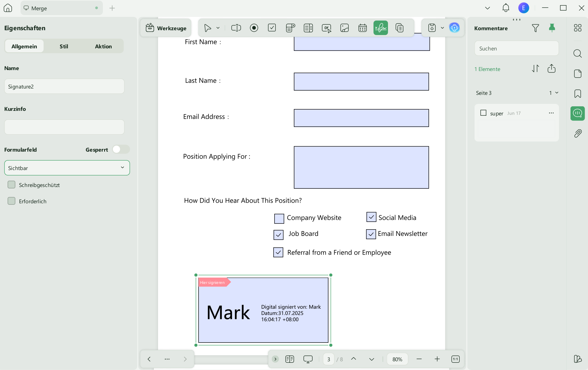Open the attachments paperclip icon
Image resolution: width=588 pixels, height=370 pixels.
point(577,134)
